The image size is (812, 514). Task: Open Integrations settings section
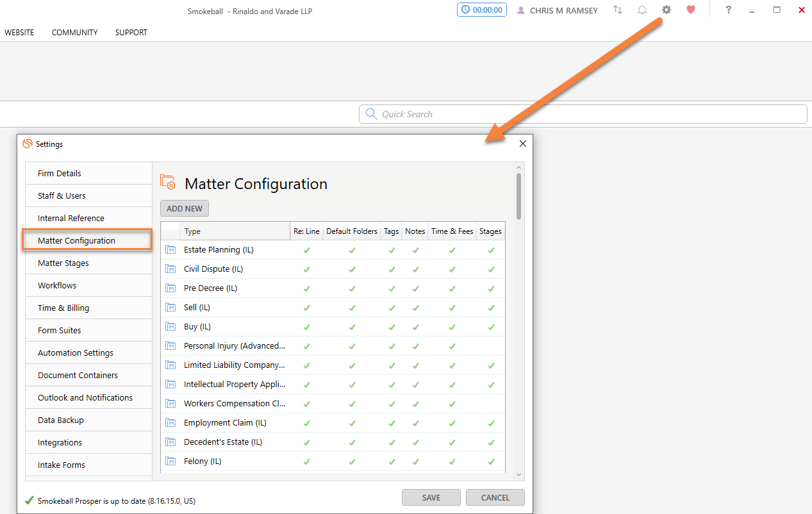click(x=88, y=443)
